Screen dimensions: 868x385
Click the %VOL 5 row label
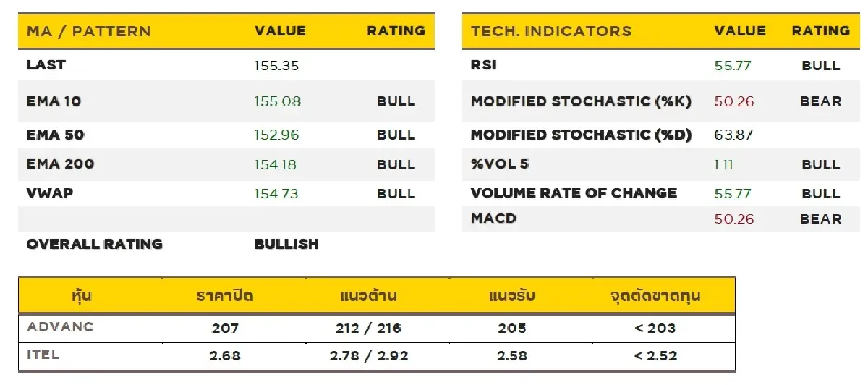pyautogui.click(x=500, y=164)
